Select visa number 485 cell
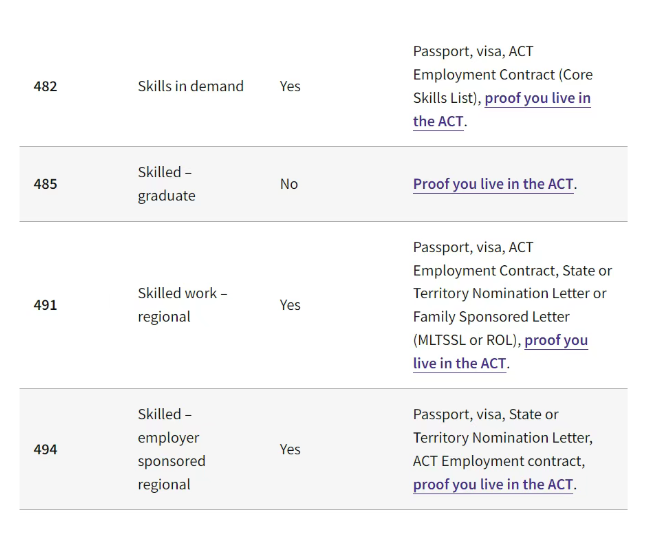The height and width of the screenshot is (549, 648). tap(45, 184)
